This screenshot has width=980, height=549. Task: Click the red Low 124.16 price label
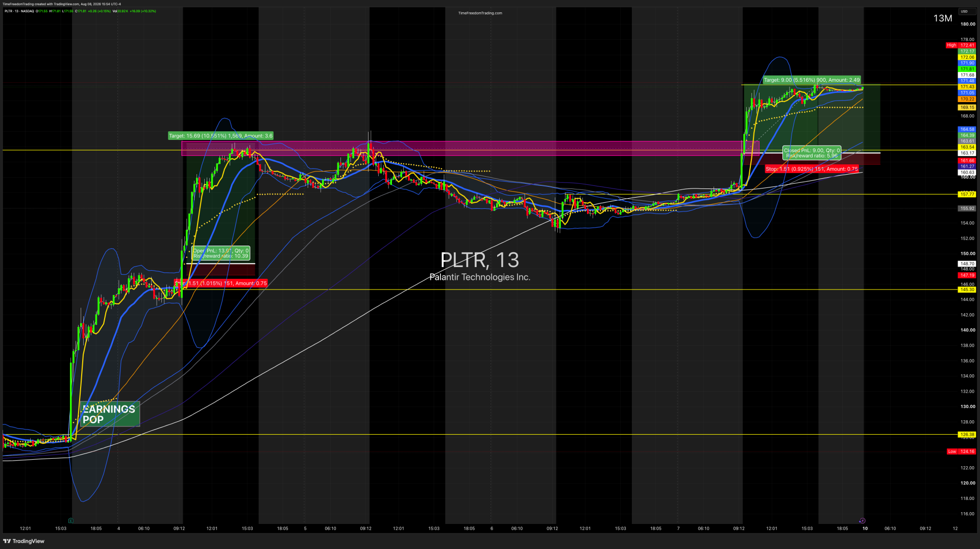coord(961,451)
